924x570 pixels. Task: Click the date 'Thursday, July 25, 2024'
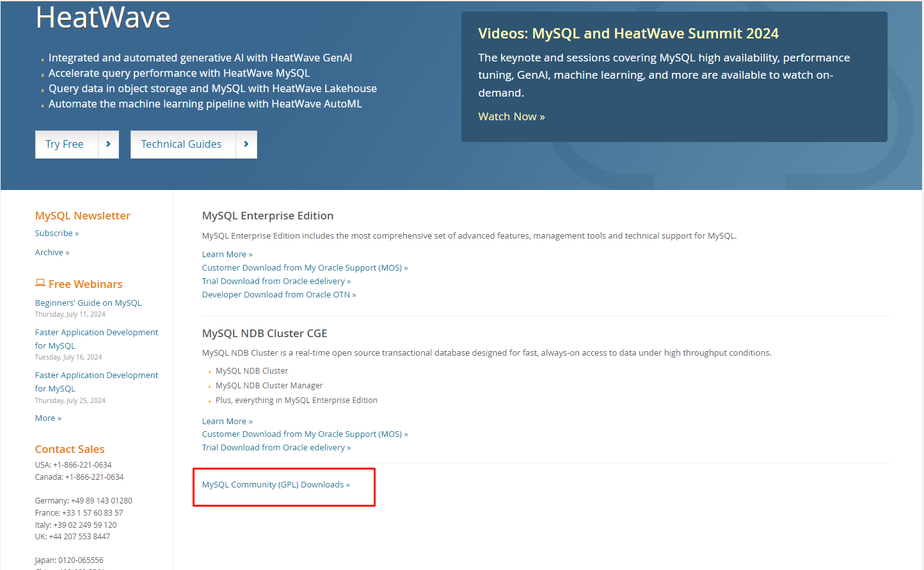[70, 401]
